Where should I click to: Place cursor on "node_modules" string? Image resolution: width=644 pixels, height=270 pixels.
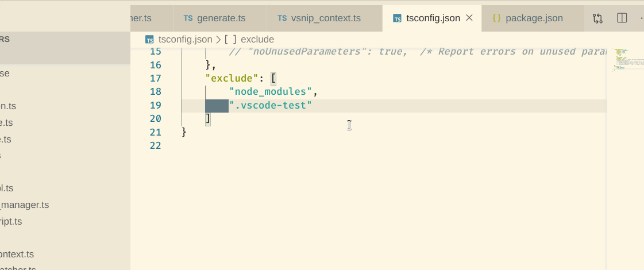point(271,92)
